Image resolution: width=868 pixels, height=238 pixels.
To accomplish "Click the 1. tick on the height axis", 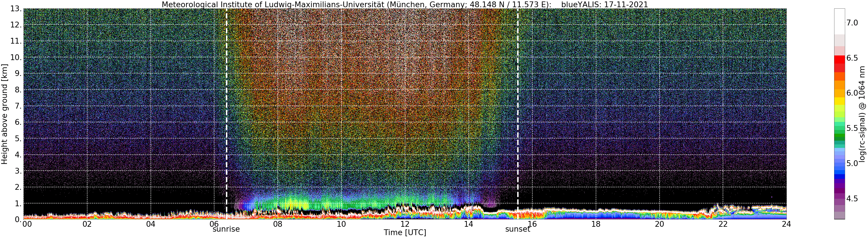I will (18, 203).
